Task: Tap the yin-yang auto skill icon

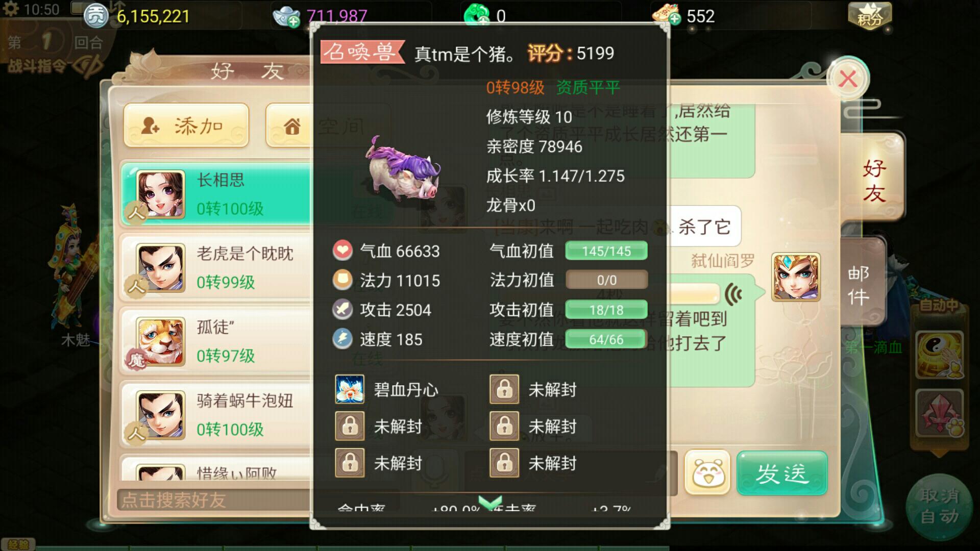Action: [x=939, y=355]
